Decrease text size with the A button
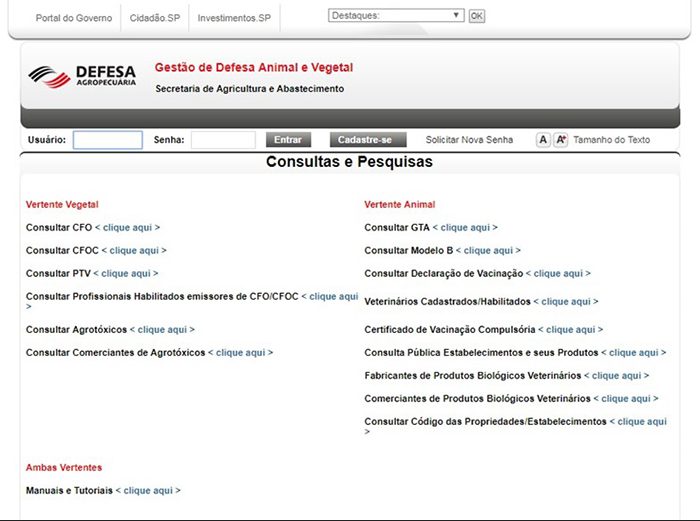This screenshot has height=521, width=700. coord(543,140)
